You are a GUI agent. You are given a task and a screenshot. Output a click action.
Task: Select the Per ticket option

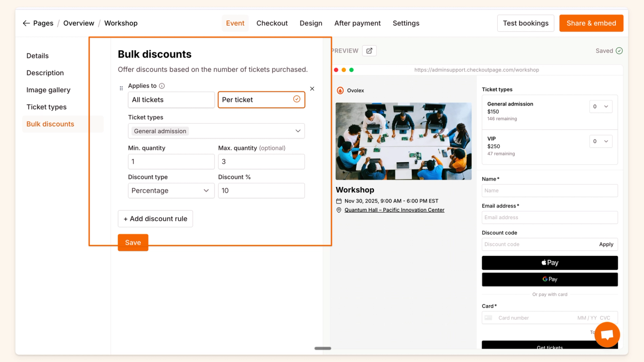coord(261,100)
